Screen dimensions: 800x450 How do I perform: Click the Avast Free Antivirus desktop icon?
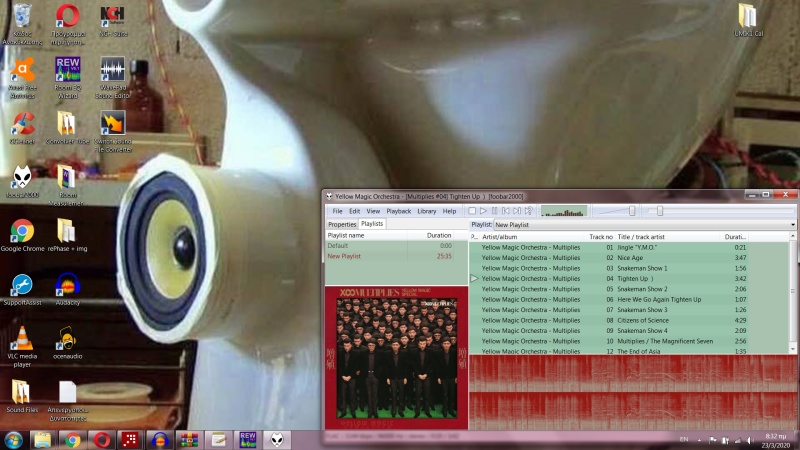(x=22, y=78)
